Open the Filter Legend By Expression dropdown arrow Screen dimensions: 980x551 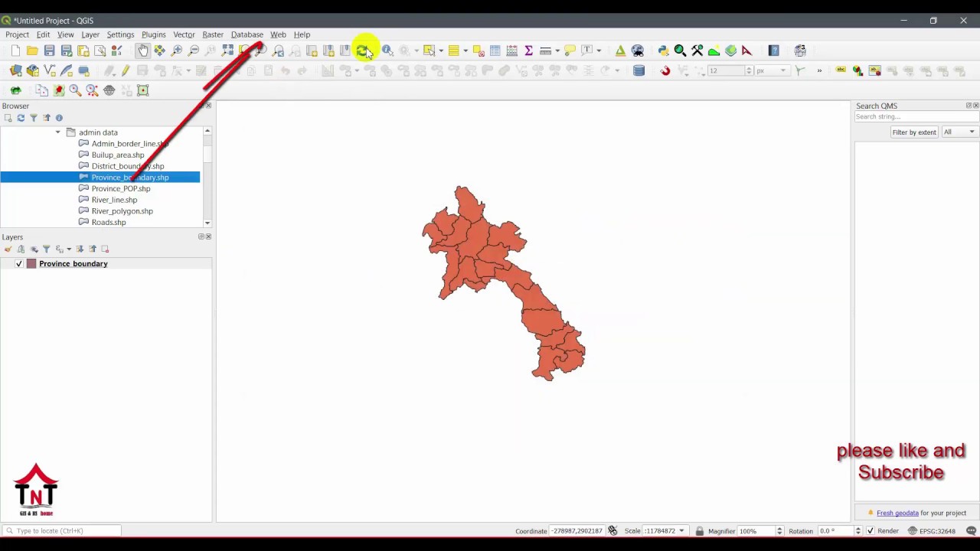(x=69, y=249)
